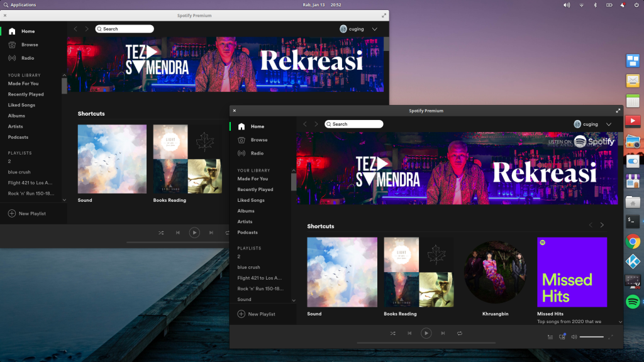Open Browse in the front Spotify window
Viewport: 644px width, 362px height.
[258, 140]
